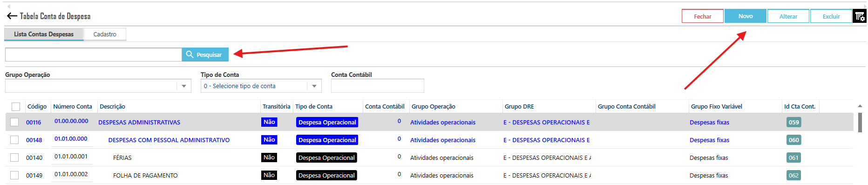Toggle the select-all checkbox in the table header
Viewport: 868px width, 185px height.
point(16,107)
